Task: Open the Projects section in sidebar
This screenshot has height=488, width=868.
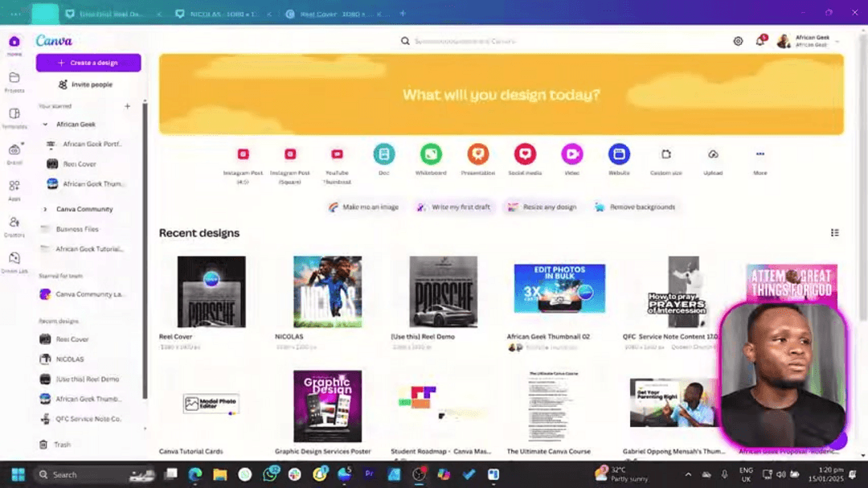Action: pyautogui.click(x=14, y=79)
